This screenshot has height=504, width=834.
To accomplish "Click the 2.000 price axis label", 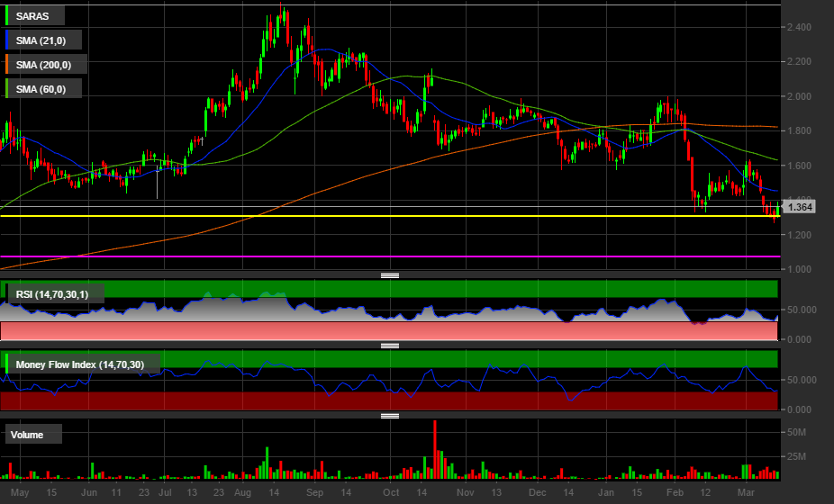I will (x=800, y=96).
